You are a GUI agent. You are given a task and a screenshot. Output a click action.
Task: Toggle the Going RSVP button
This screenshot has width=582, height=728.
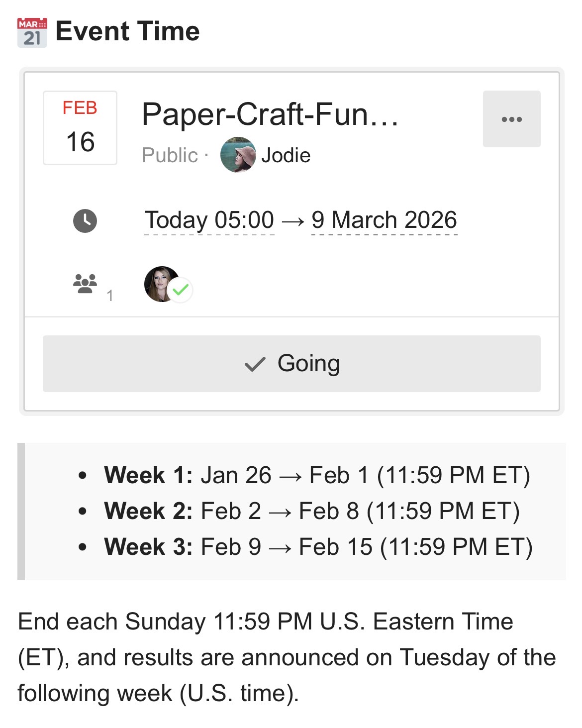[x=291, y=364]
